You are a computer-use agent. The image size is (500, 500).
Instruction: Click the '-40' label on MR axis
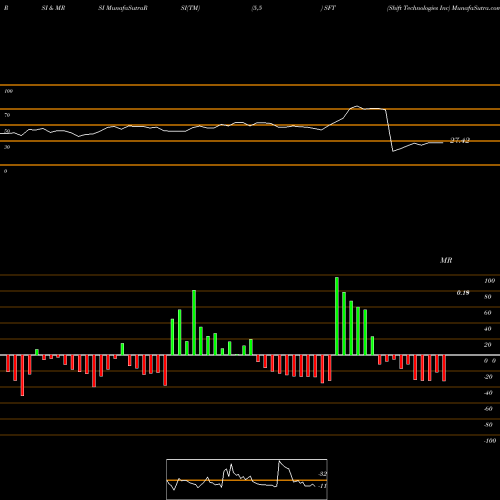coord(488,393)
